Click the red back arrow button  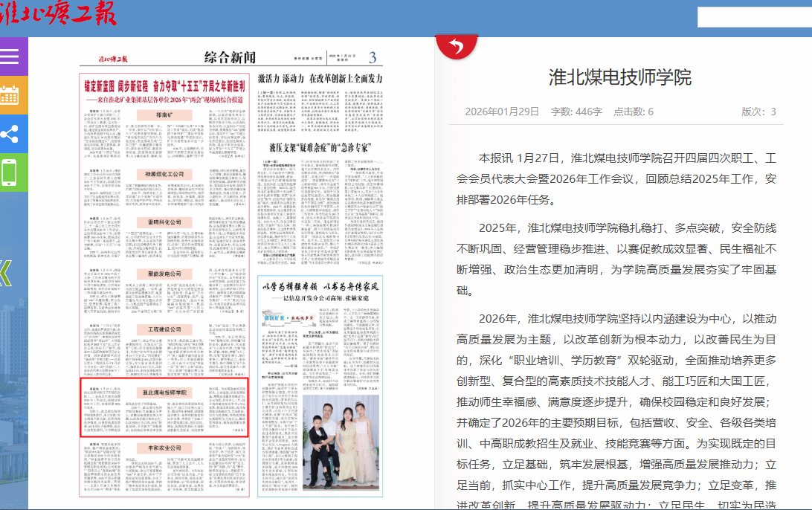coord(457,48)
